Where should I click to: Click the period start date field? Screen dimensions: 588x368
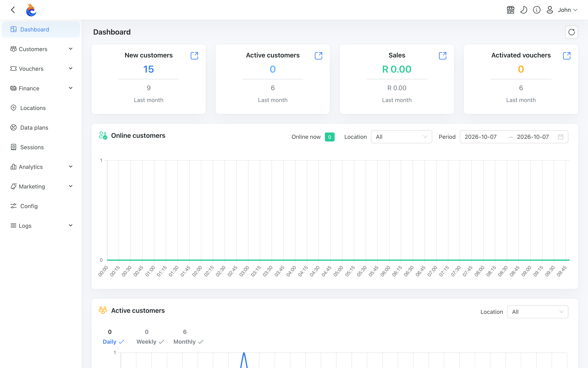481,137
